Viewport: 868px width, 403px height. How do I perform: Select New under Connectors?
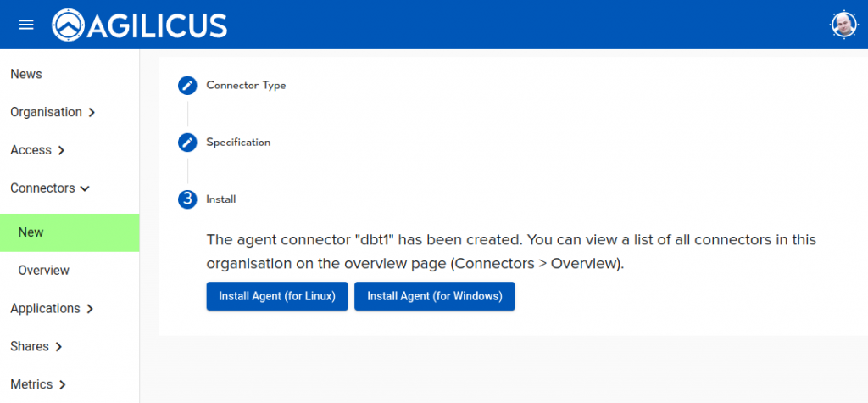31,232
